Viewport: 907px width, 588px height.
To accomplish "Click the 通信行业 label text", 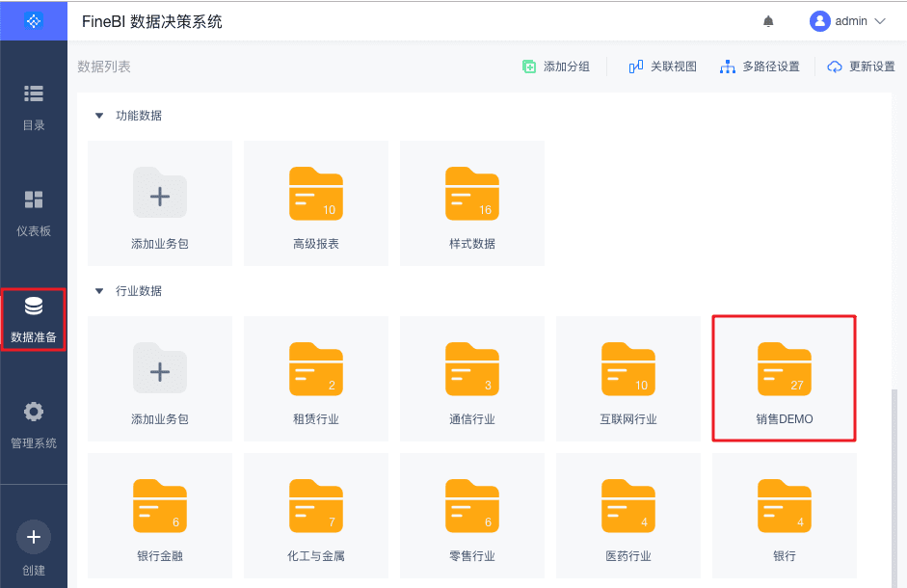I will [x=472, y=419].
